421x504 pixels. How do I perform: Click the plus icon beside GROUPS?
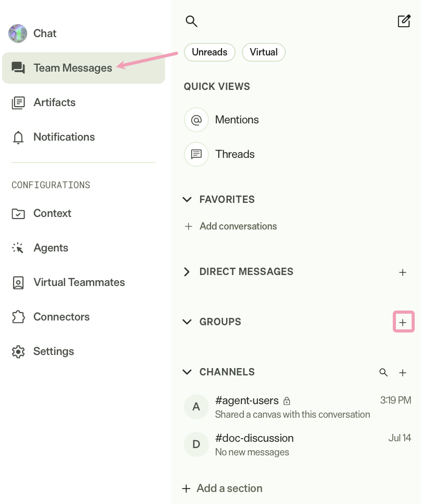(403, 322)
